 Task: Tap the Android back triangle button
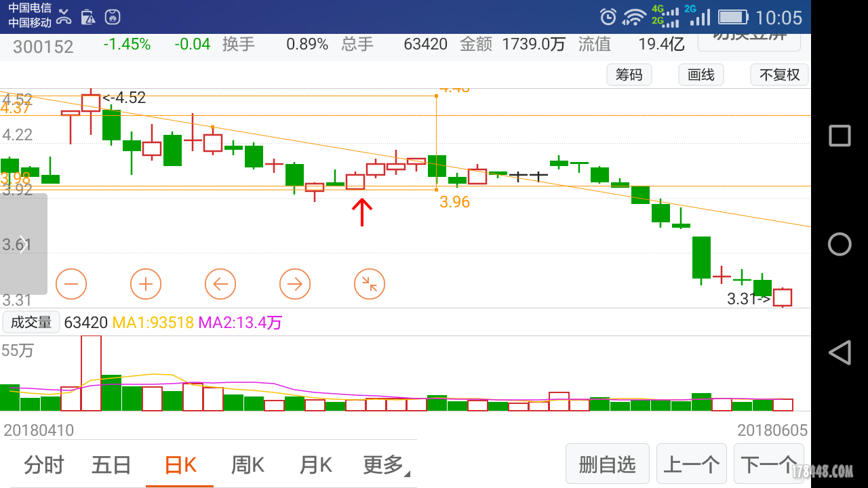(840, 352)
